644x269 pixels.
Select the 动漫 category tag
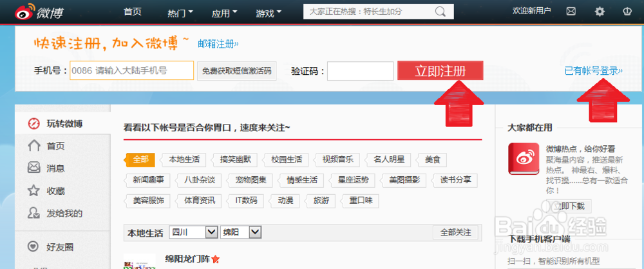tap(285, 201)
